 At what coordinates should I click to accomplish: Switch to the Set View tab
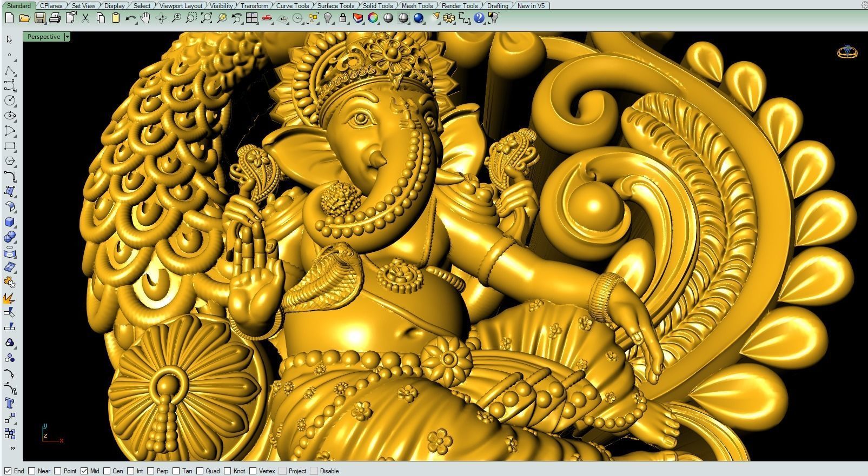click(x=83, y=5)
